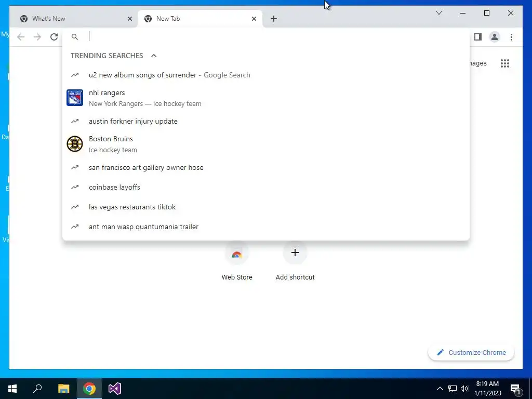Click the Add shortcut plus icon
This screenshot has width=532, height=399.
pos(295,252)
